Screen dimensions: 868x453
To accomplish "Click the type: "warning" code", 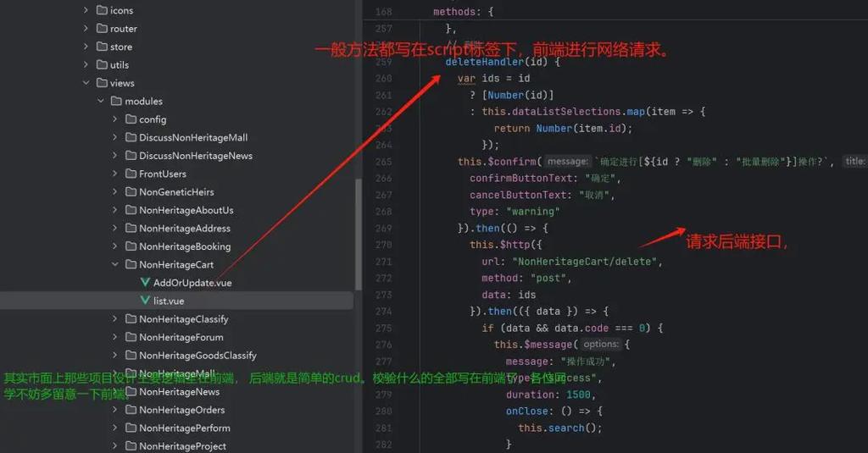I will 515,212.
